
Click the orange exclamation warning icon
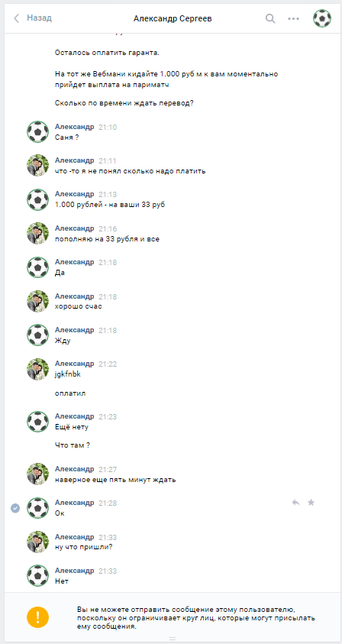pyautogui.click(x=37, y=616)
